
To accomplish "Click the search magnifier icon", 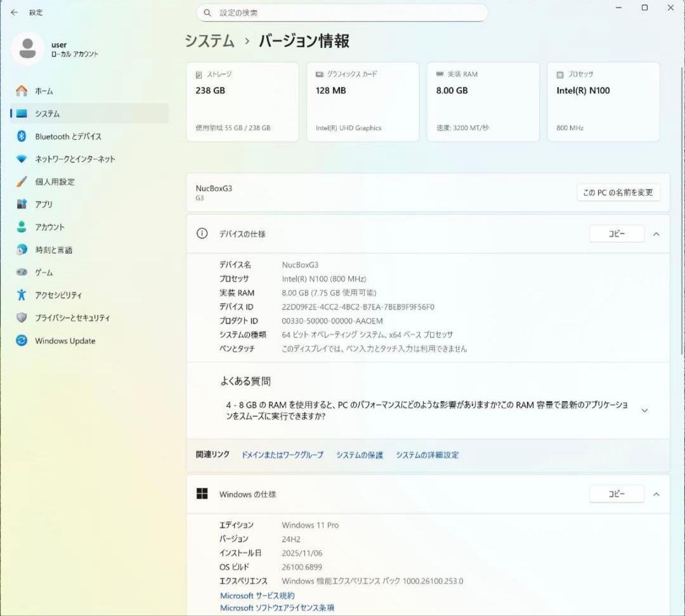I will (x=208, y=13).
